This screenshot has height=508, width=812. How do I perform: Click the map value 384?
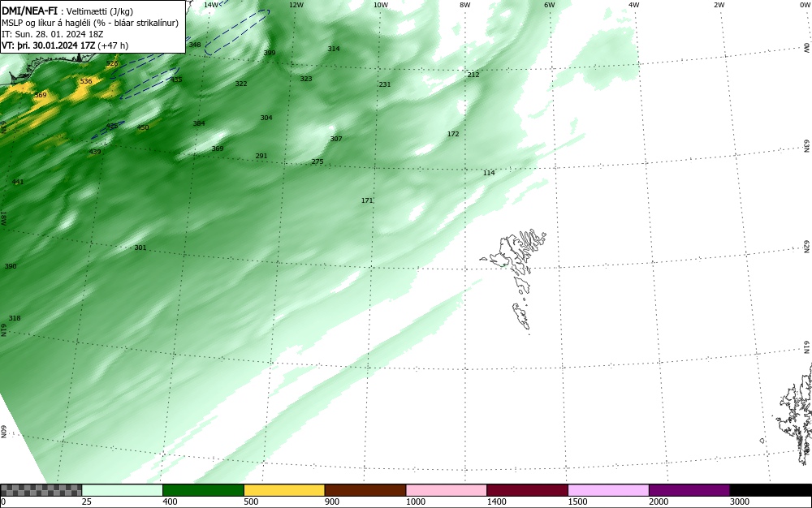click(x=199, y=123)
